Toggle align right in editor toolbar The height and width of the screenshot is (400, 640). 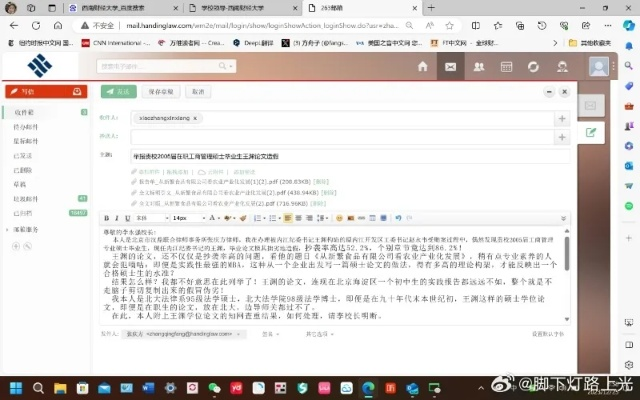309,218
